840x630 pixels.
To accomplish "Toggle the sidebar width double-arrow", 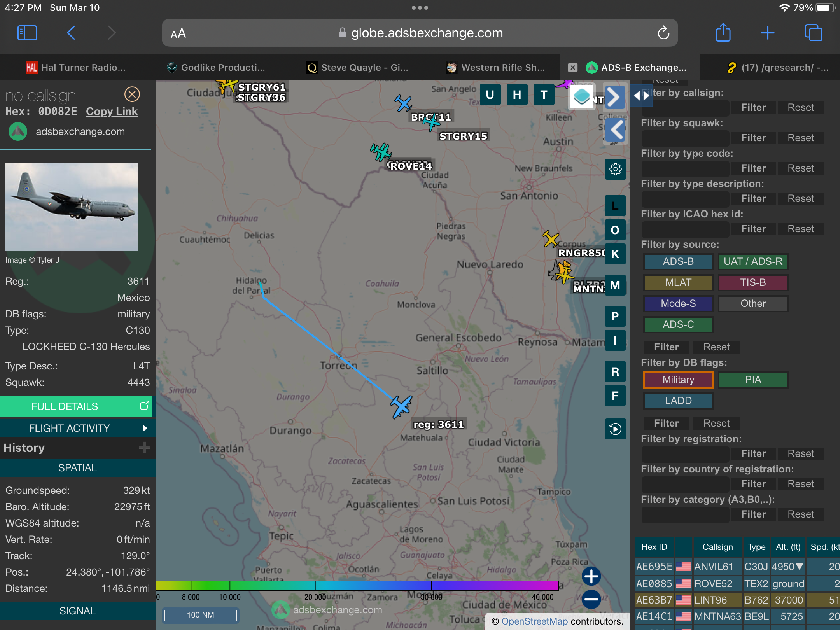I will [641, 96].
